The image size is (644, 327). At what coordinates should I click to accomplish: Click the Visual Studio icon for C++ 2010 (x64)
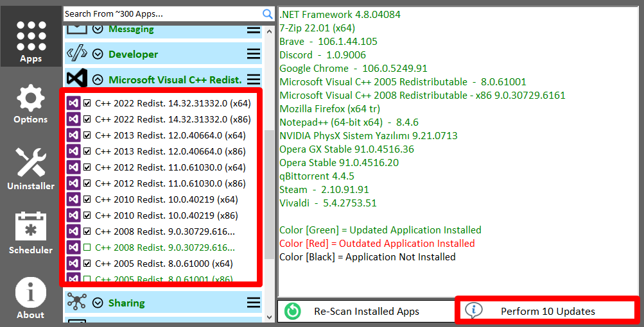pos(74,199)
